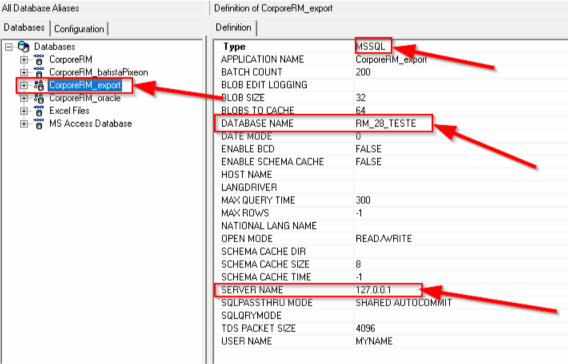Click the SERVER NAME property label

[x=252, y=290]
